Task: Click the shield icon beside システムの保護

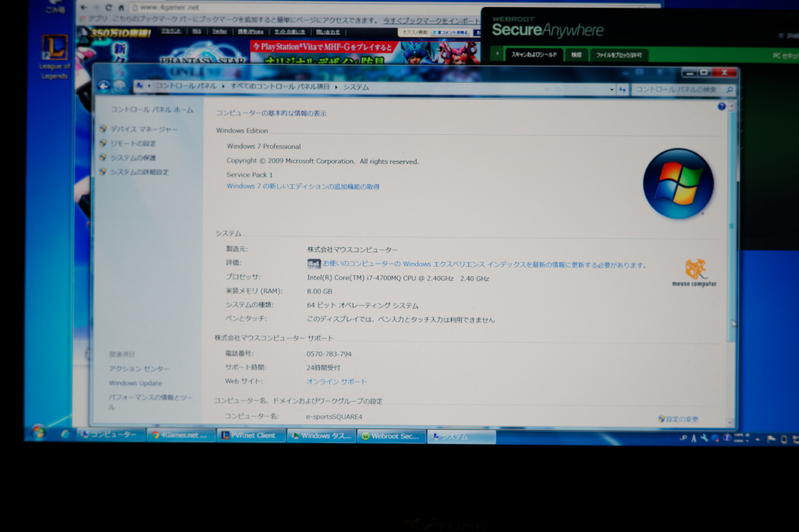Action: [104, 158]
